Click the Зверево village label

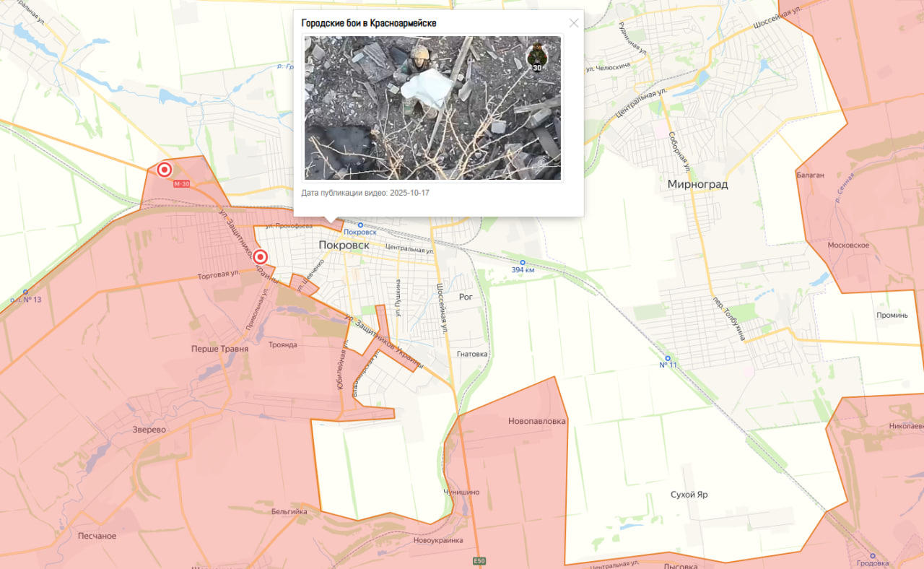coord(149,430)
